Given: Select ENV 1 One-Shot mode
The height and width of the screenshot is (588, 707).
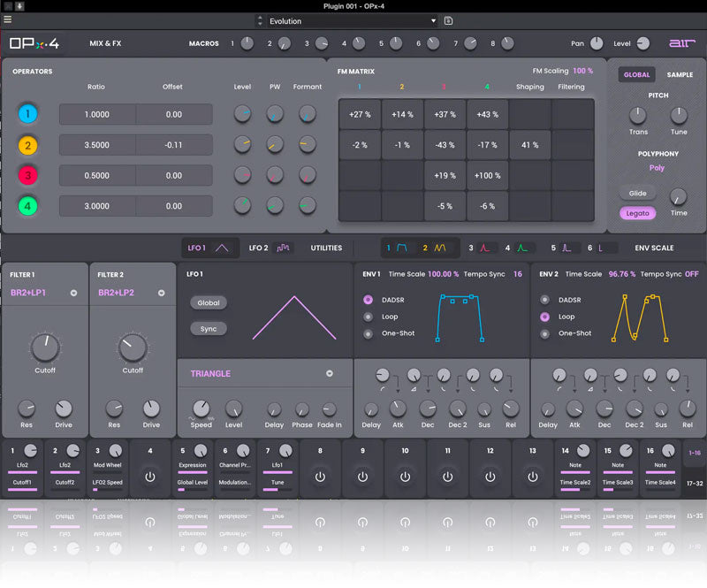Looking at the screenshot, I should click(x=368, y=334).
